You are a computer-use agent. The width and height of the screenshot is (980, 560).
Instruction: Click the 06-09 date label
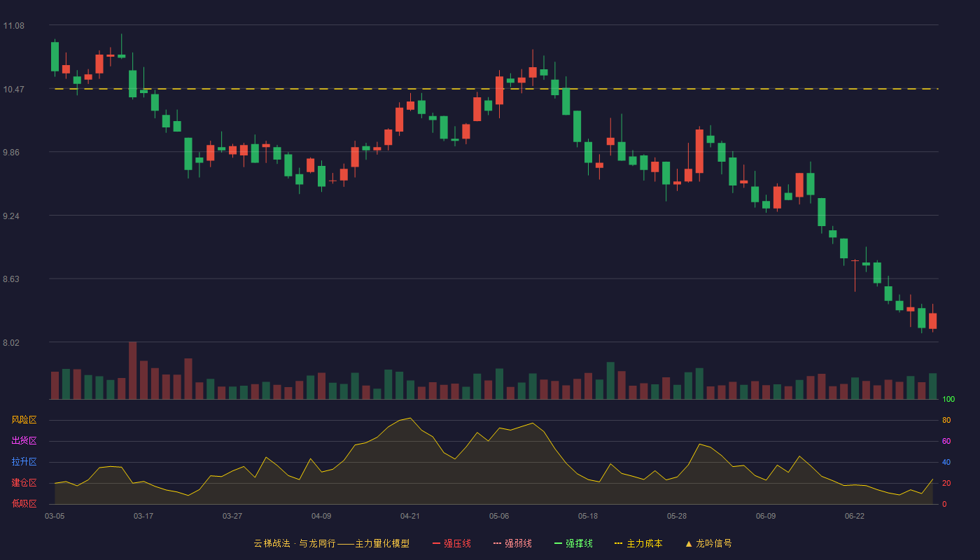tap(766, 516)
